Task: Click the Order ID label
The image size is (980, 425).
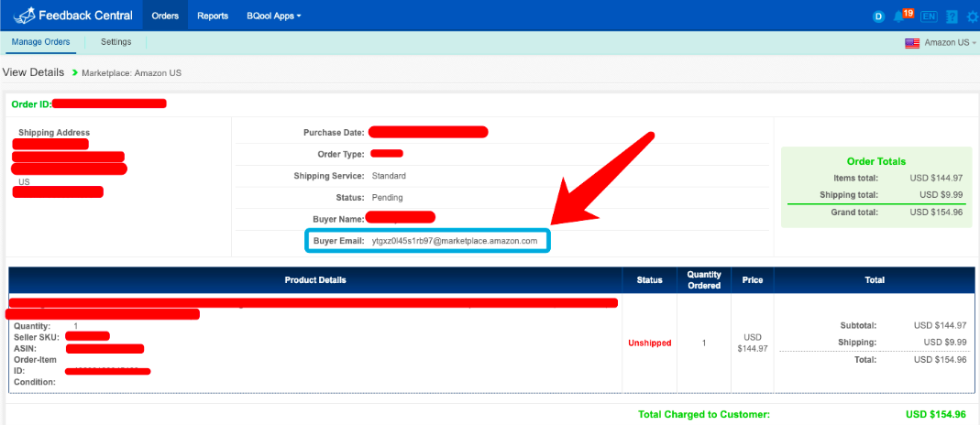Action: 31,104
